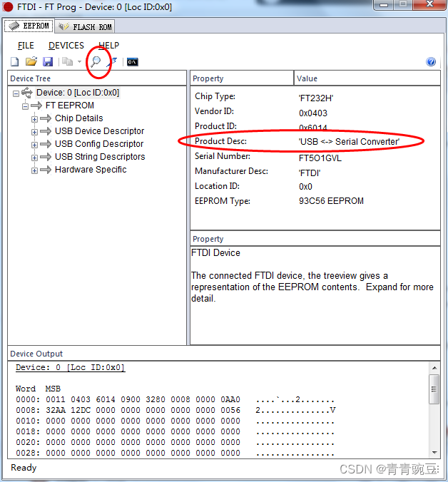Select Hardware Specific tree item
This screenshot has width=448, height=482.
(x=91, y=170)
